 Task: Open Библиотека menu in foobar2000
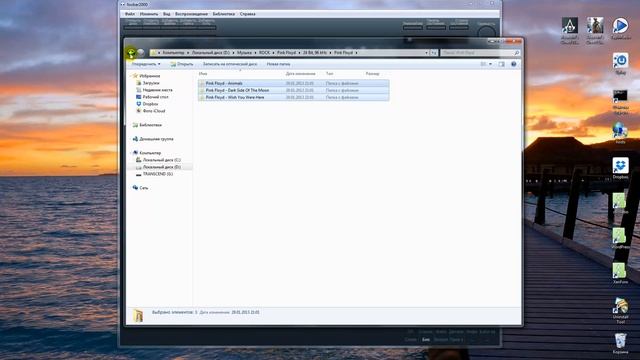224,14
